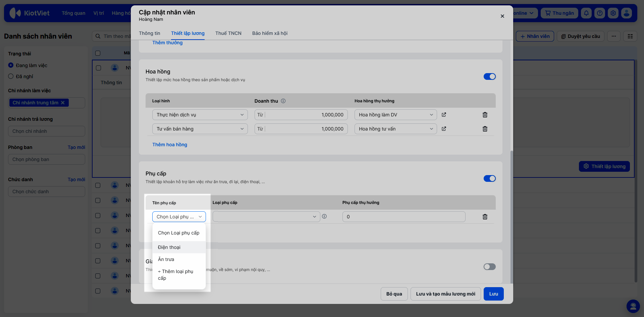Open the Chọn chi nhánh dropdown
Screen dimensions: 644x317
[47, 131]
